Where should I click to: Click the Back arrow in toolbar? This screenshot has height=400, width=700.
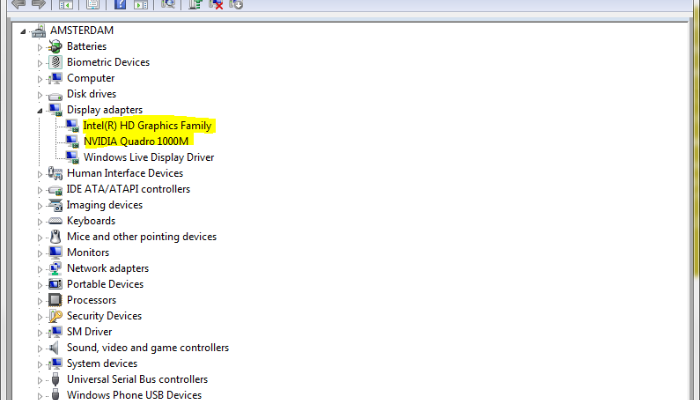[17, 4]
